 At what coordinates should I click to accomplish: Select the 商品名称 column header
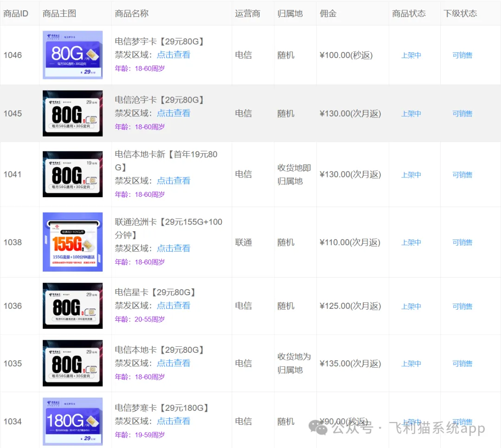point(132,13)
